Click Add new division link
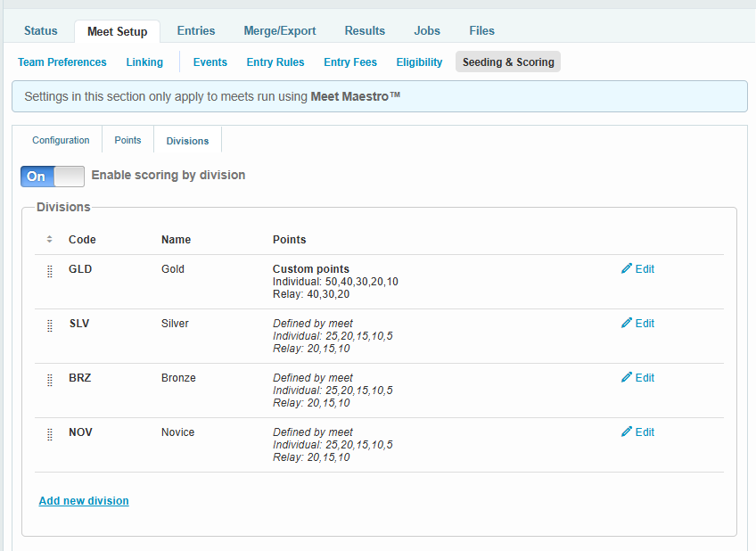 pyautogui.click(x=84, y=501)
